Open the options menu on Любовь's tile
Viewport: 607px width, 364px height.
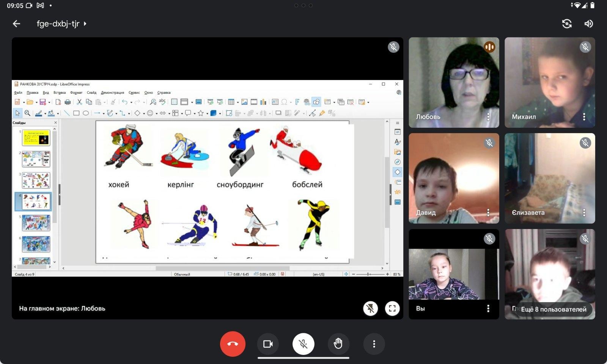tap(488, 117)
